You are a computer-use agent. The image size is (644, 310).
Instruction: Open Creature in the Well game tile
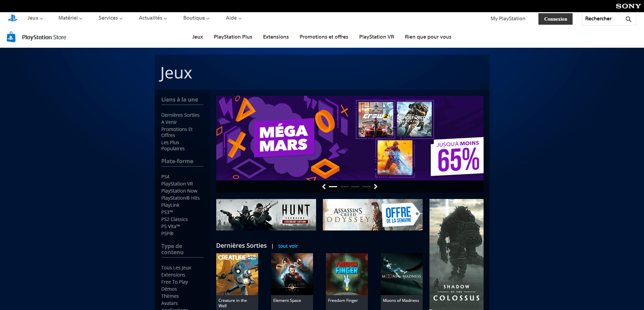(x=237, y=281)
